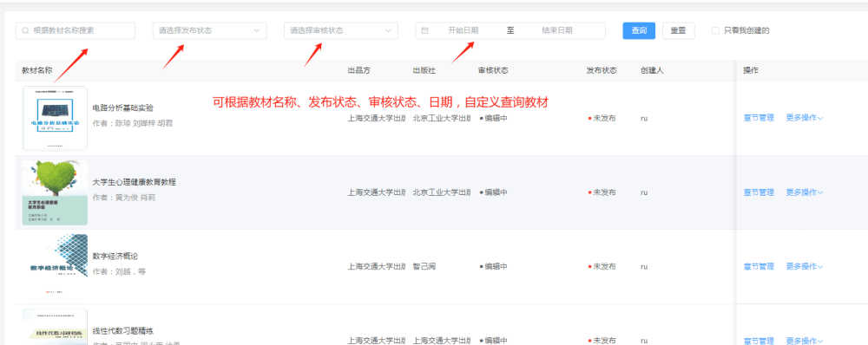Click 未发布 status in 数字经济概论 row

tap(602, 266)
